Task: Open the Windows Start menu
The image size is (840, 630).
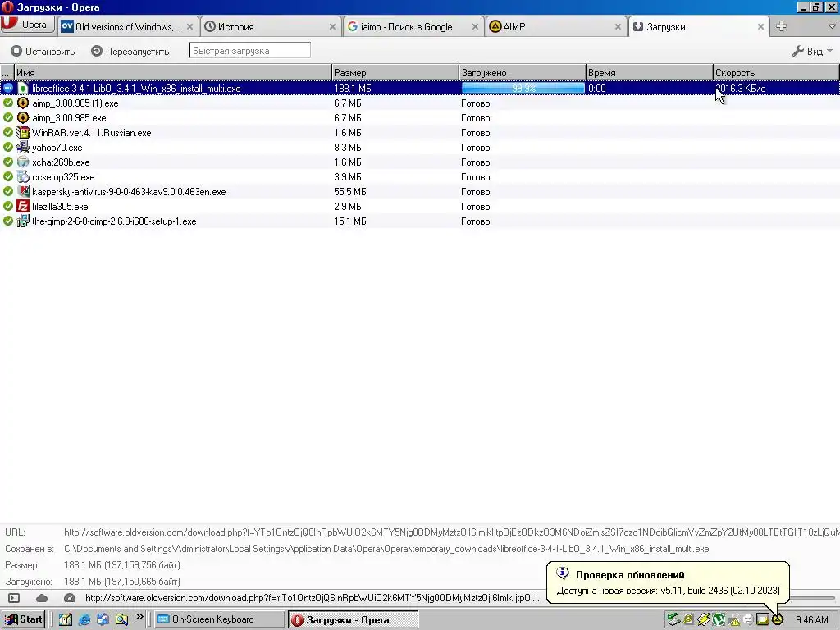Action: coord(23,619)
